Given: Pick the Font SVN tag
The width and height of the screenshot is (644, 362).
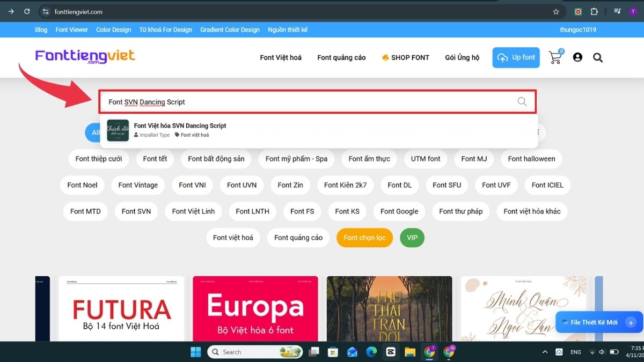Looking at the screenshot, I should pyautogui.click(x=136, y=211).
